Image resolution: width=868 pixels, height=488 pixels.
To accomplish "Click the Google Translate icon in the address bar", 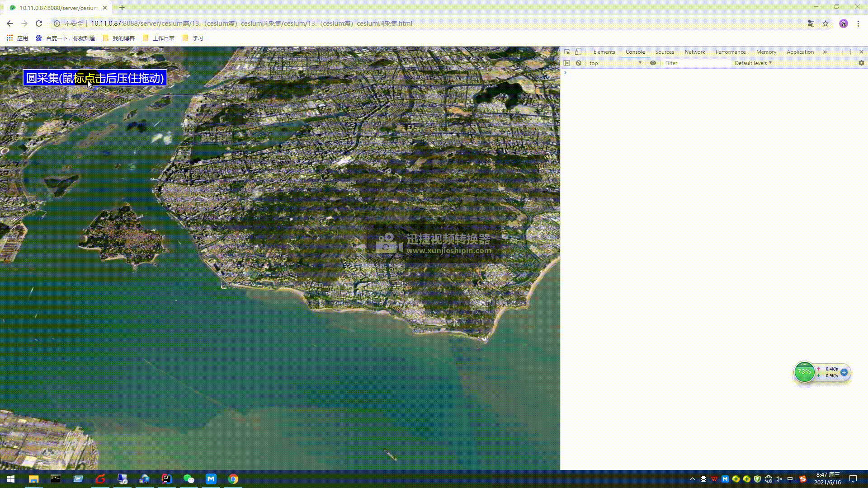I will coord(811,23).
